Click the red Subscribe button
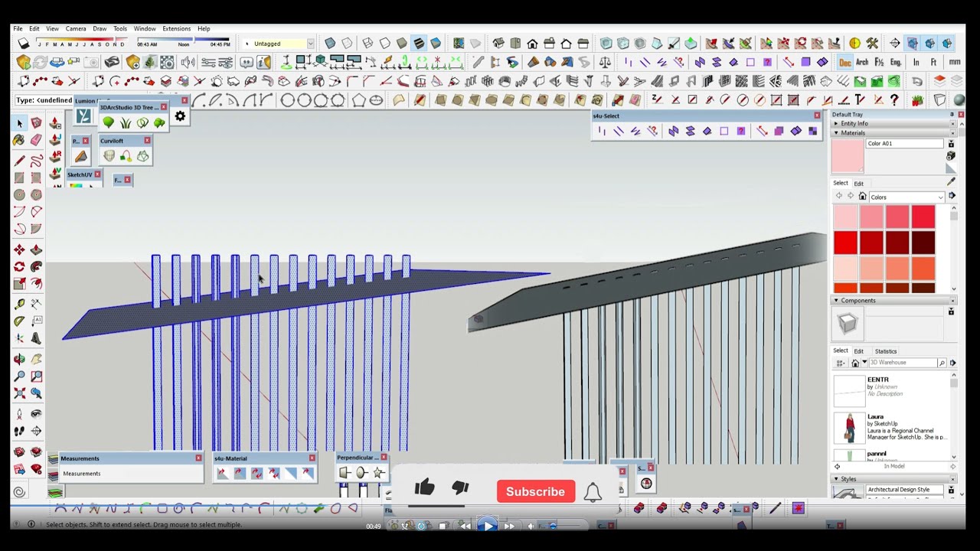The image size is (980, 551). coord(535,492)
